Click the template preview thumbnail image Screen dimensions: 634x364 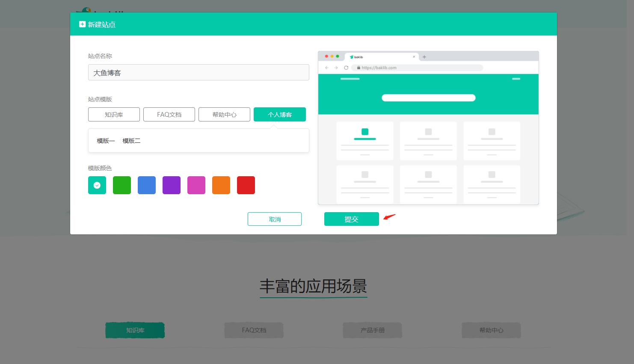[428, 128]
